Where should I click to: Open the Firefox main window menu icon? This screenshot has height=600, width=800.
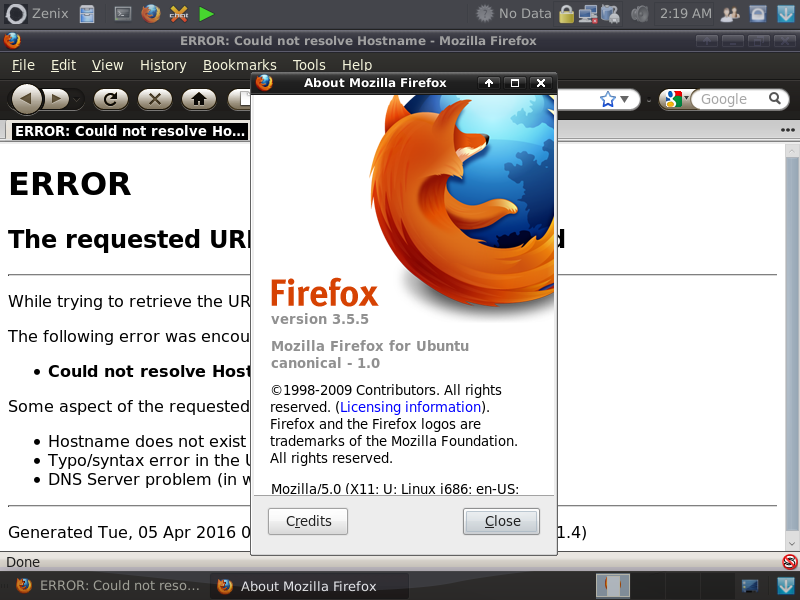[12, 40]
